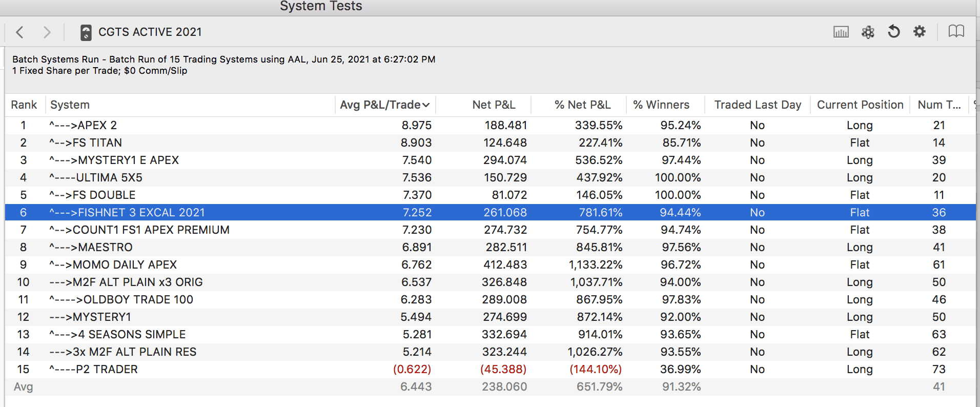Go forward with the right chevron

tap(47, 32)
